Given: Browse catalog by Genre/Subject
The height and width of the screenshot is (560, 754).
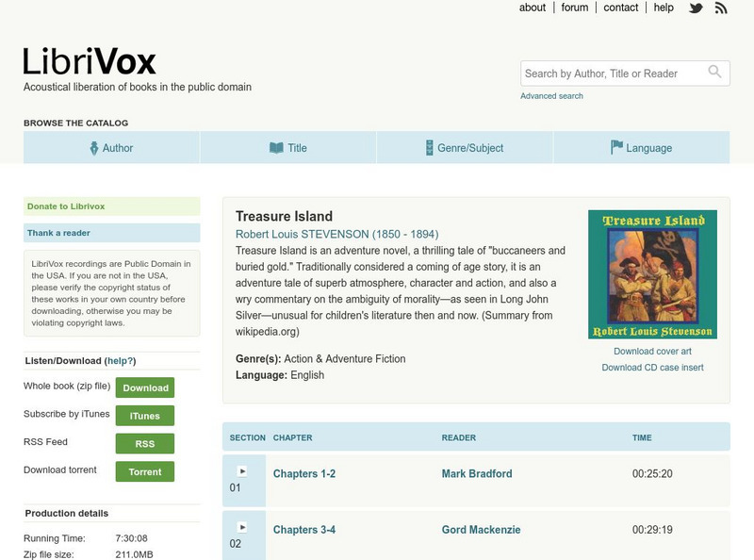Looking at the screenshot, I should 464,148.
